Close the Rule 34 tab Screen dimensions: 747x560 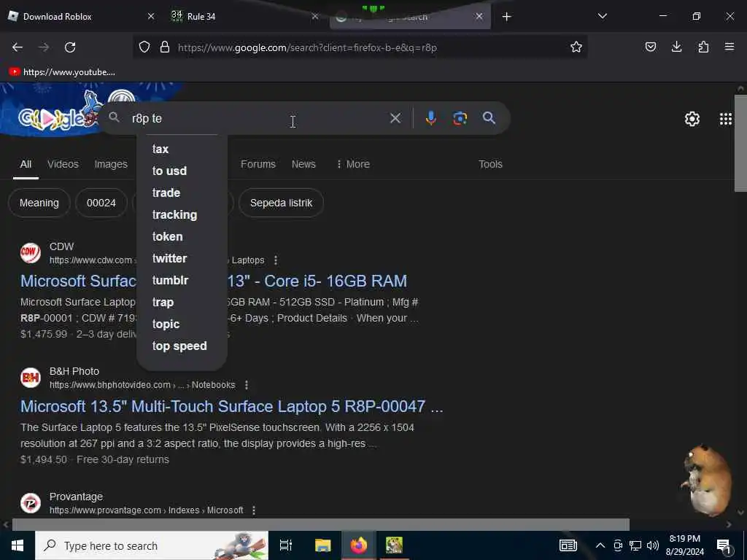pyautogui.click(x=315, y=16)
